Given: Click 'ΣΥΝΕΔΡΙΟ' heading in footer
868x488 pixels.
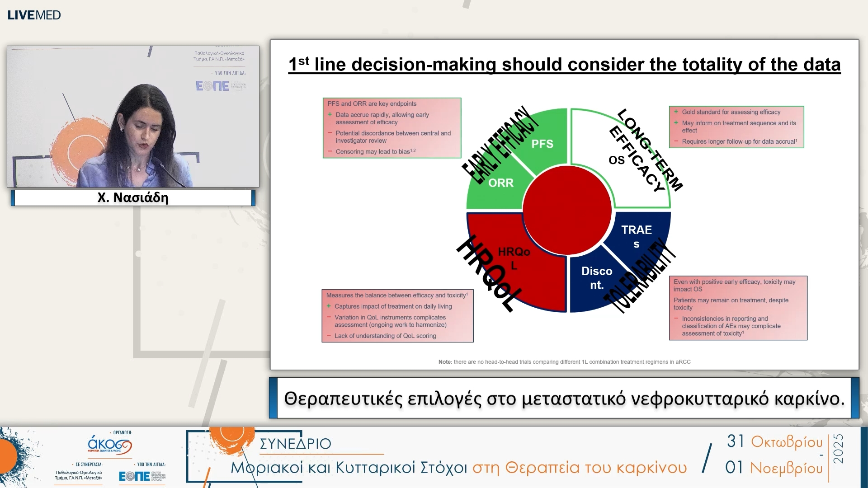Looking at the screenshot, I should pyautogui.click(x=295, y=444).
